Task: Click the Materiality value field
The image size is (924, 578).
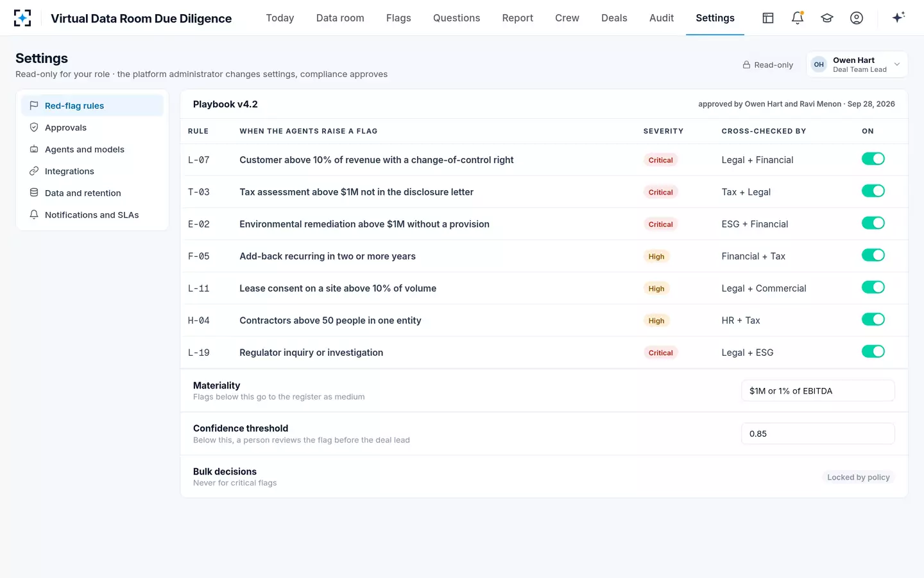Action: (817, 390)
